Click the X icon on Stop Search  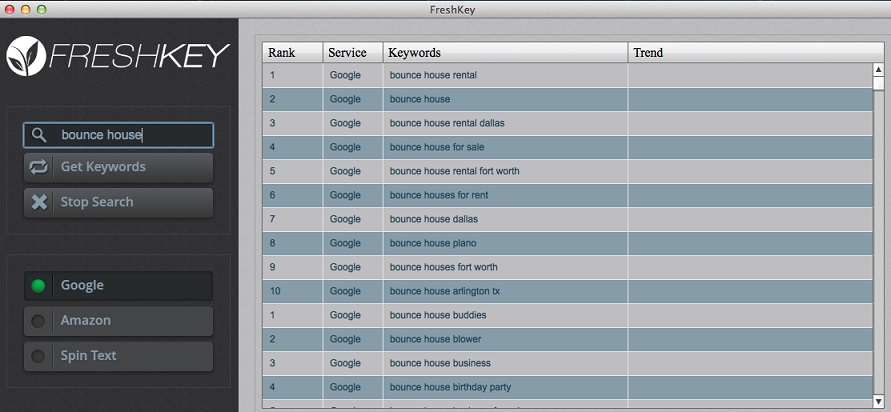[x=39, y=202]
